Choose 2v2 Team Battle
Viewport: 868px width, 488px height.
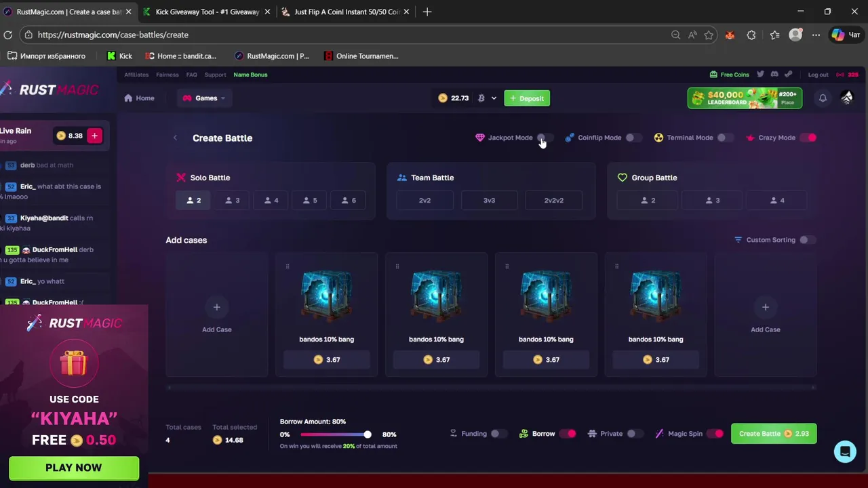[x=425, y=201]
